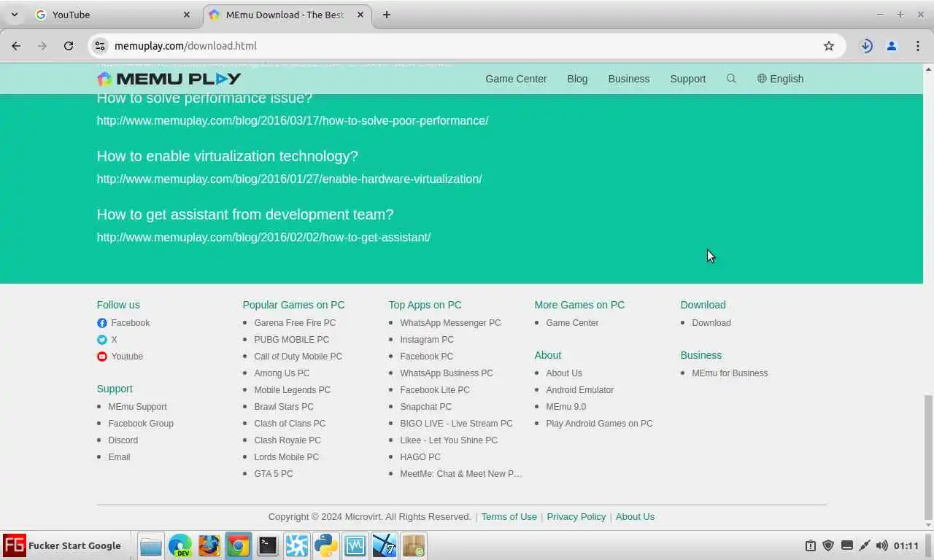934x560 pixels.
Task: Open the Android Emulator link
Action: pos(579,390)
